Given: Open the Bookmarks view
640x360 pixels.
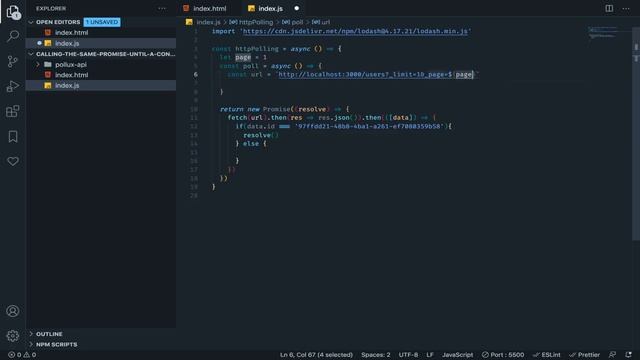Looking at the screenshot, I should pos(13,136).
